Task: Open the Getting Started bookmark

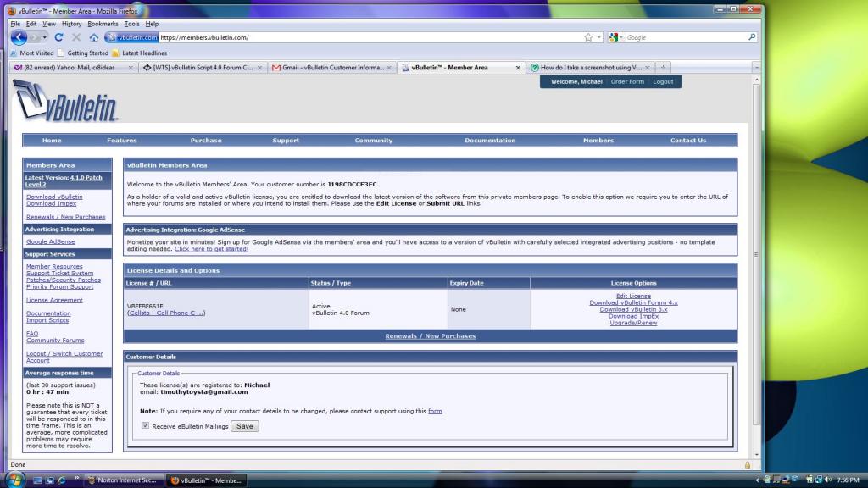Action: (x=83, y=53)
